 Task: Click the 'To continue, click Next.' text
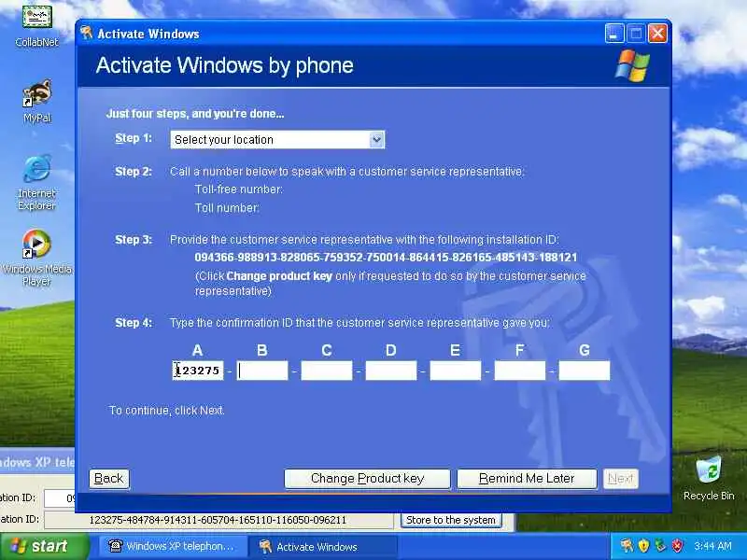167,411
